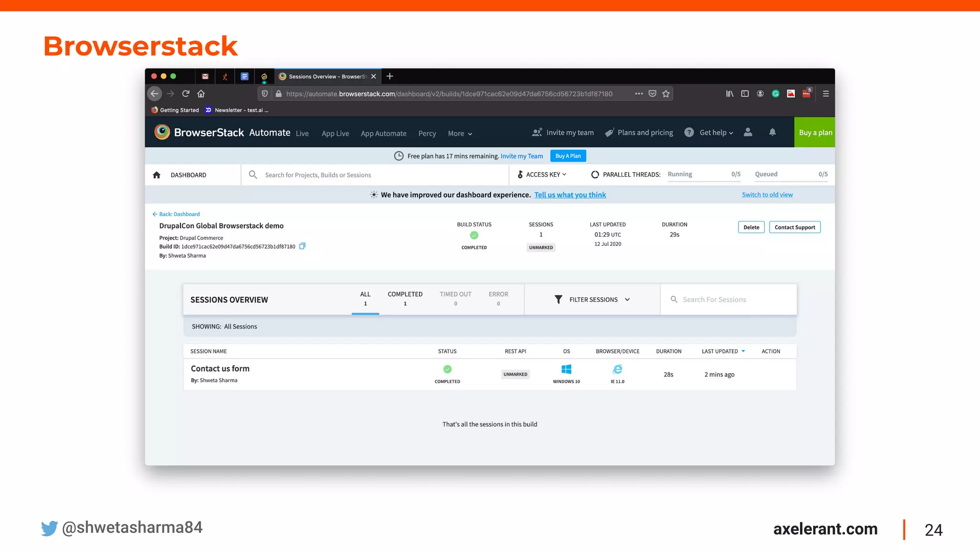The height and width of the screenshot is (551, 980).
Task: Click Tell us what you think link
Action: point(570,195)
